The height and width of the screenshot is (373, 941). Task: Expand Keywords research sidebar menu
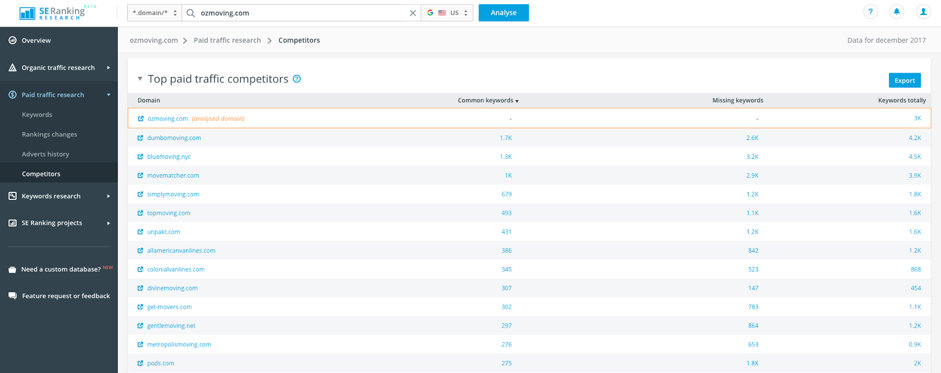(x=109, y=196)
